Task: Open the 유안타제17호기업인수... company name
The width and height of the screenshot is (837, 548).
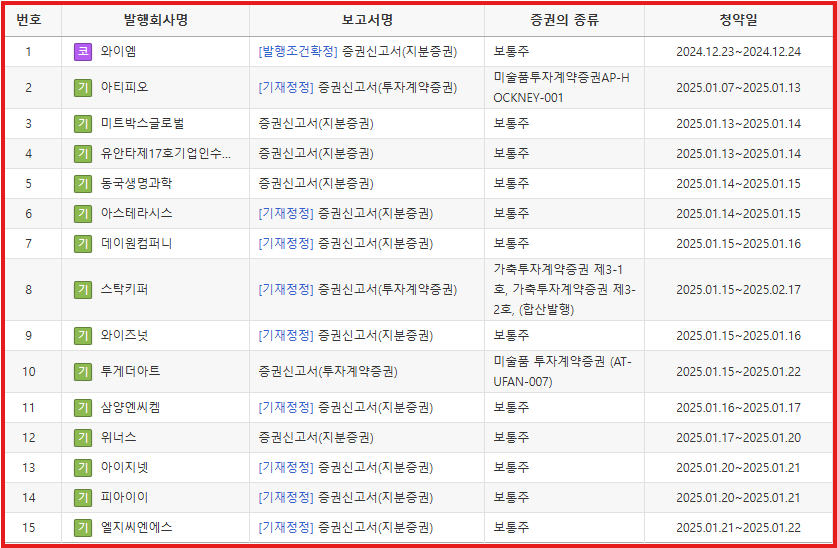Action: 166,154
